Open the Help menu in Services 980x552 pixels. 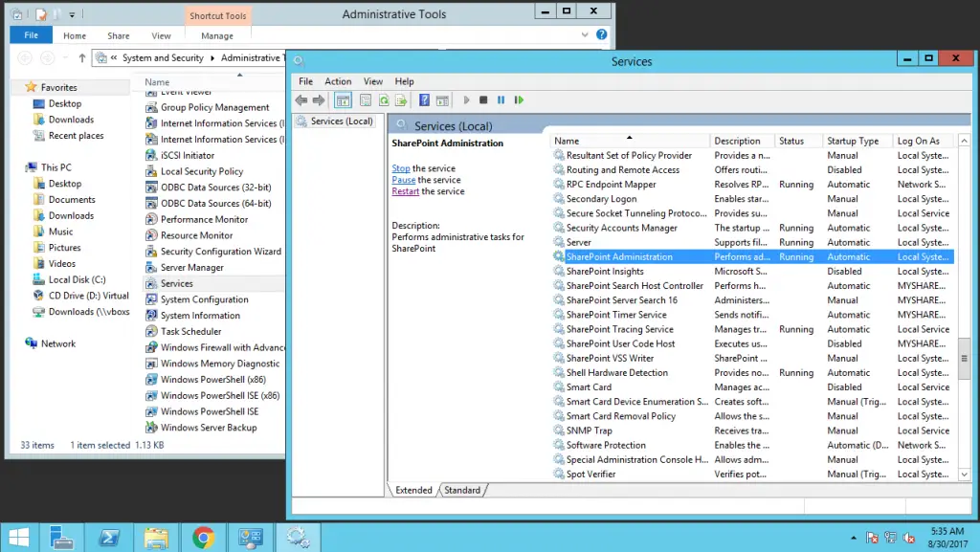click(405, 81)
